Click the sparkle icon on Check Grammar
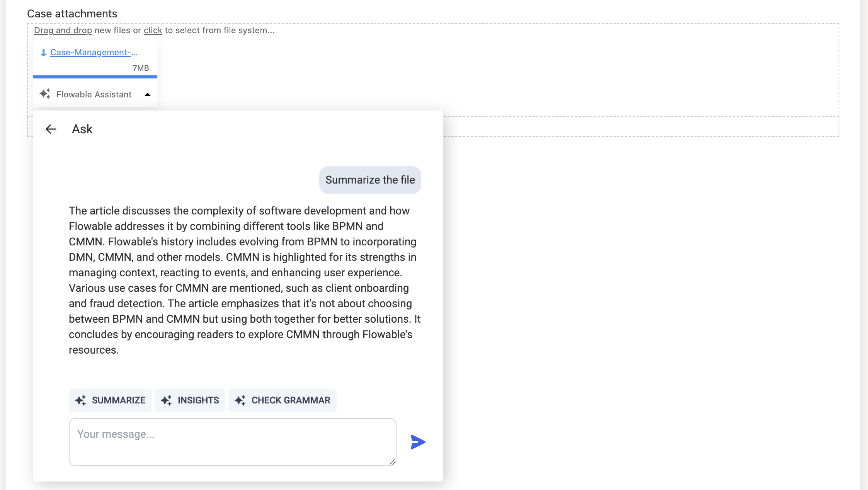 [240, 400]
